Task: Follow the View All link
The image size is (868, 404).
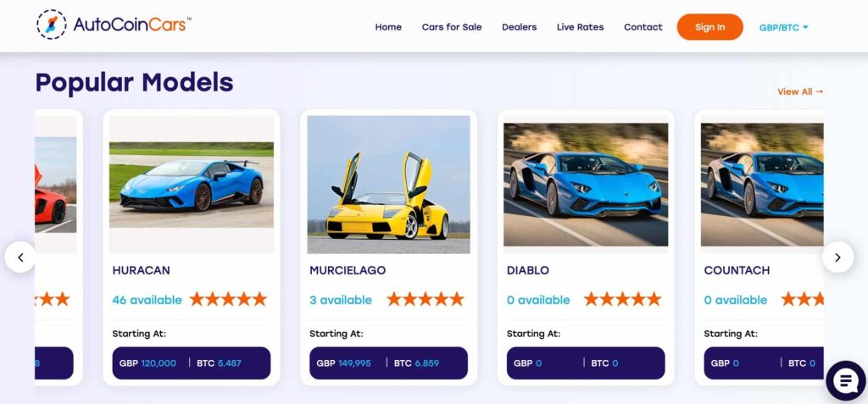Action: 800,91
